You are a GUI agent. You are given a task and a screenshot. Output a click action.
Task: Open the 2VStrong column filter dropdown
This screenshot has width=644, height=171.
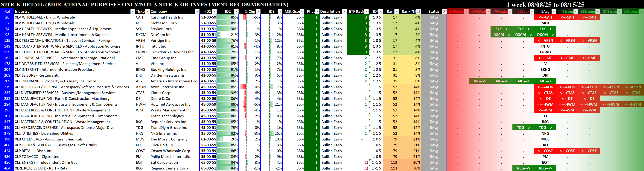(619, 11)
